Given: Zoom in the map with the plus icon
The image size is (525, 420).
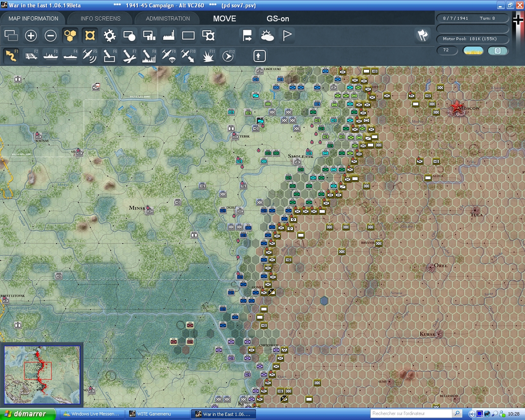Looking at the screenshot, I should tap(31, 36).
